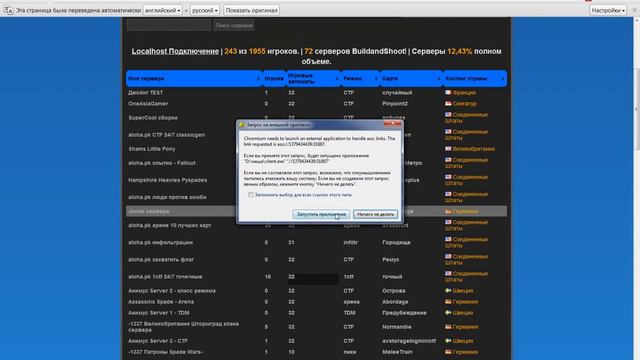640x360 pixels.
Task: Click the "Normandie" map cell
Action: 397,327
